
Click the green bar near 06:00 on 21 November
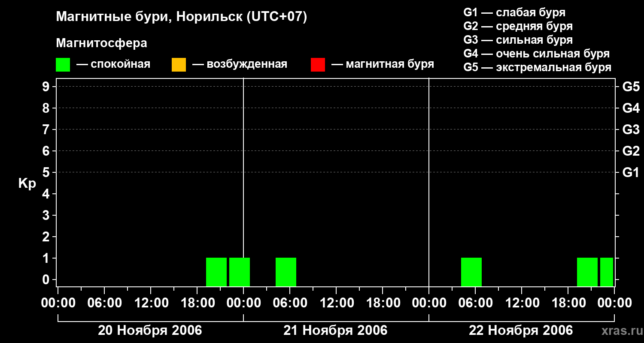click(286, 272)
